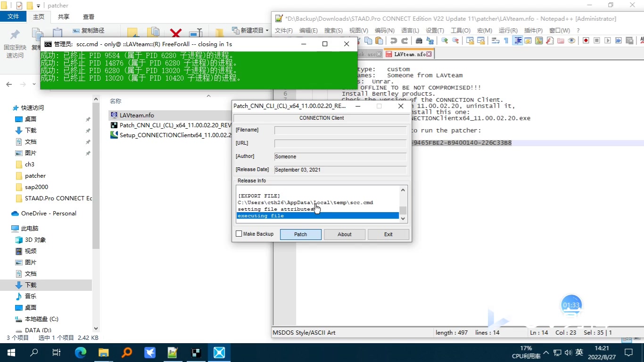Click the About button in patcher
This screenshot has height=362, width=644.
pos(345,234)
